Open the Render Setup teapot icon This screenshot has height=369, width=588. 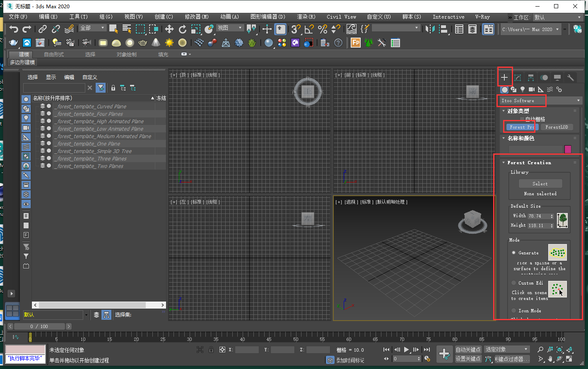pyautogui.click(x=14, y=43)
